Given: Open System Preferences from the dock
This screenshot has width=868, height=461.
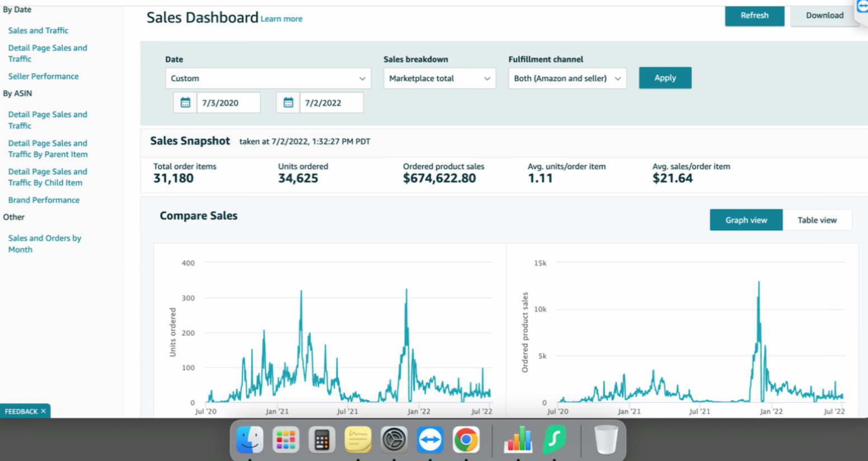Looking at the screenshot, I should [x=393, y=440].
